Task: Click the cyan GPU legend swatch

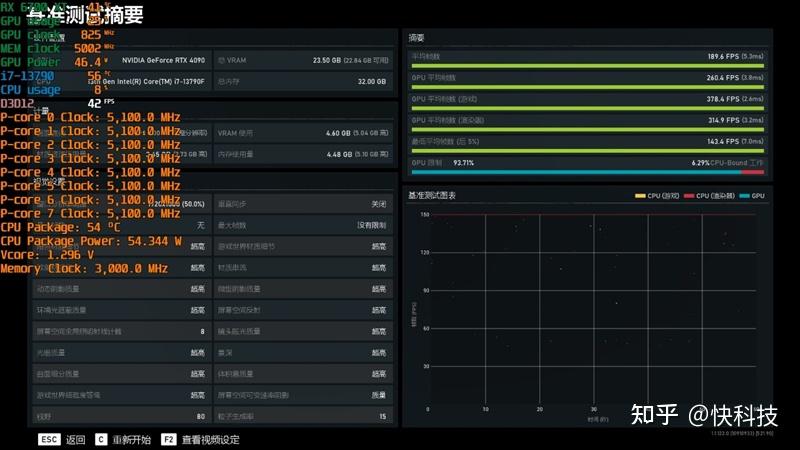Action: (744, 196)
